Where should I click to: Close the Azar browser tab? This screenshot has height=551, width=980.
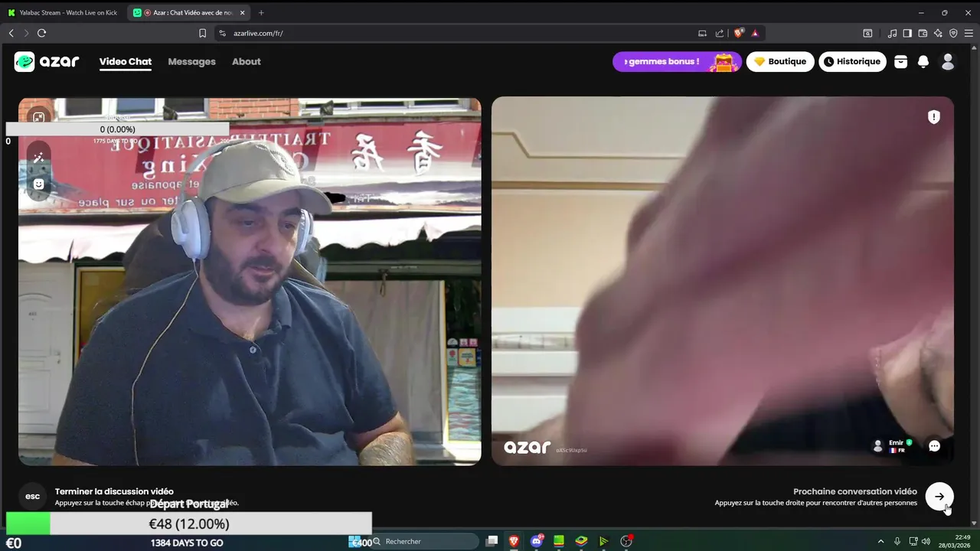point(243,13)
